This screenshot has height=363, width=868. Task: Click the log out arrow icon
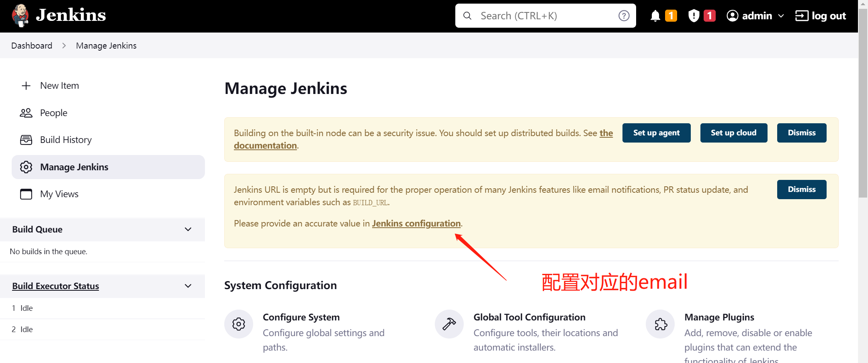click(x=802, y=16)
